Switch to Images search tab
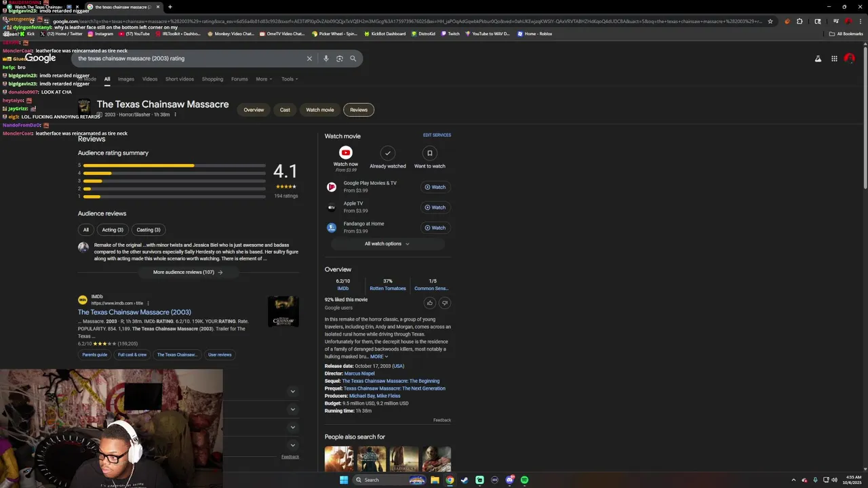This screenshot has width=868, height=488. coord(126,79)
